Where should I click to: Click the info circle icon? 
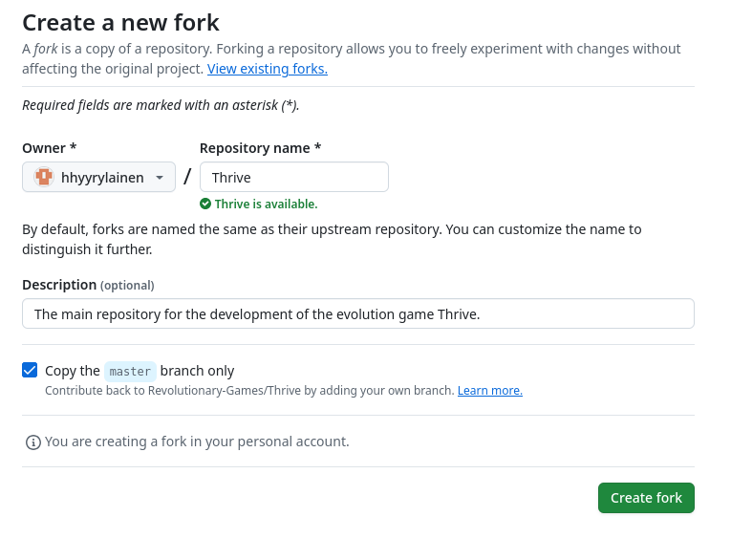tap(33, 442)
